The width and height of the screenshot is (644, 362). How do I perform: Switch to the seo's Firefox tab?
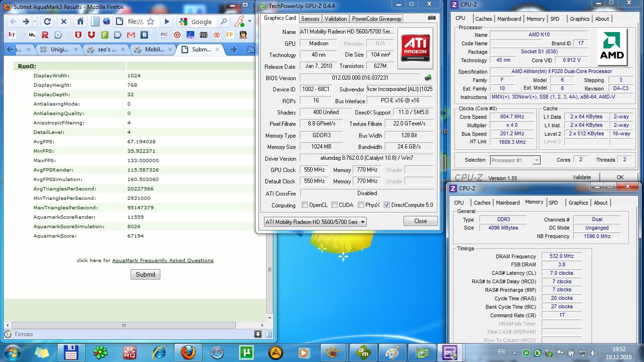(107, 49)
